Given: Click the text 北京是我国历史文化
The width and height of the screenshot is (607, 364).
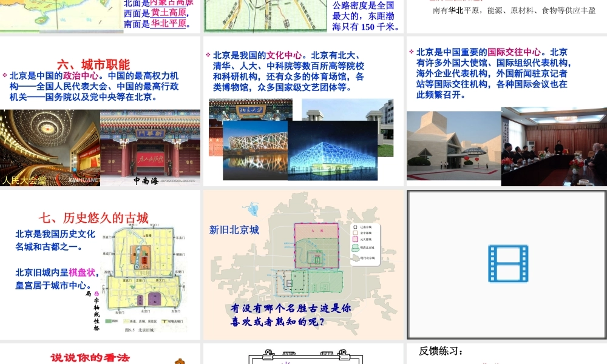Looking at the screenshot, I should (55, 234).
